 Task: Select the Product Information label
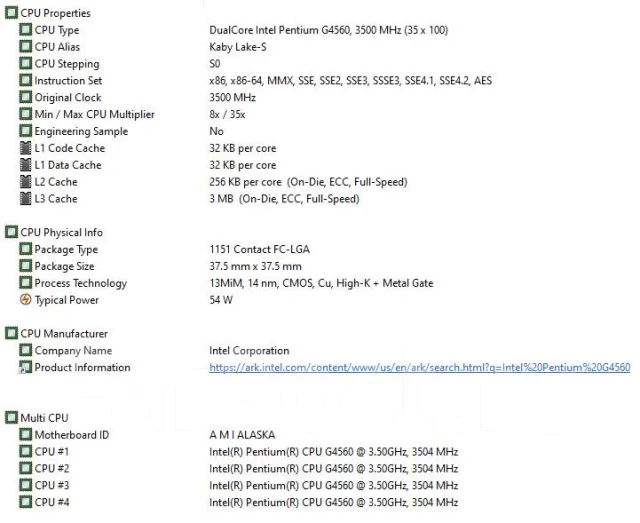[x=82, y=367]
